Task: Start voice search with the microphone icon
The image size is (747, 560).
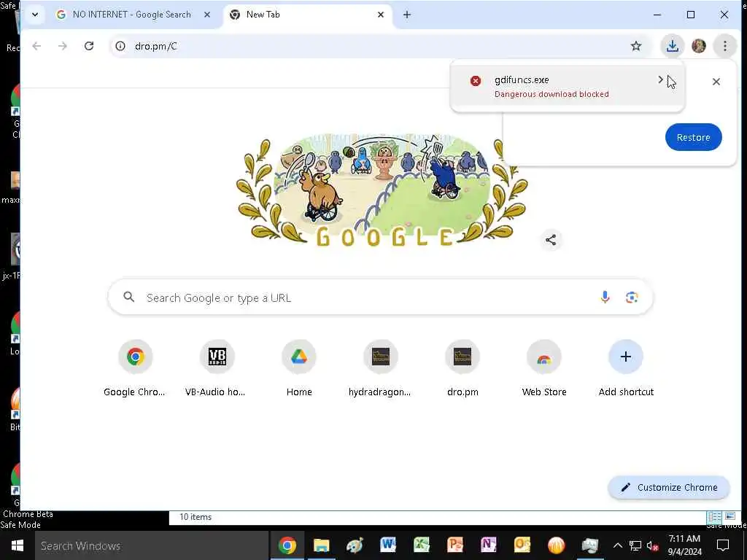Action: coord(605,297)
